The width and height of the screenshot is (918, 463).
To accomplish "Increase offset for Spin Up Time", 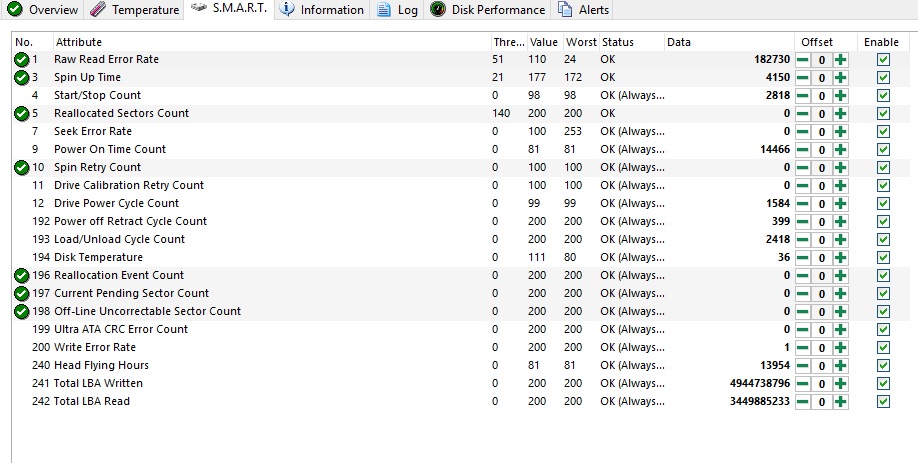I will [841, 78].
